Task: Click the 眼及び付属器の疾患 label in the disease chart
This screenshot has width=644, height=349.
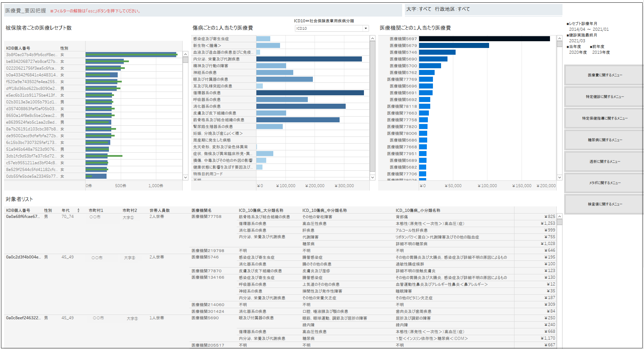Action: coord(210,79)
